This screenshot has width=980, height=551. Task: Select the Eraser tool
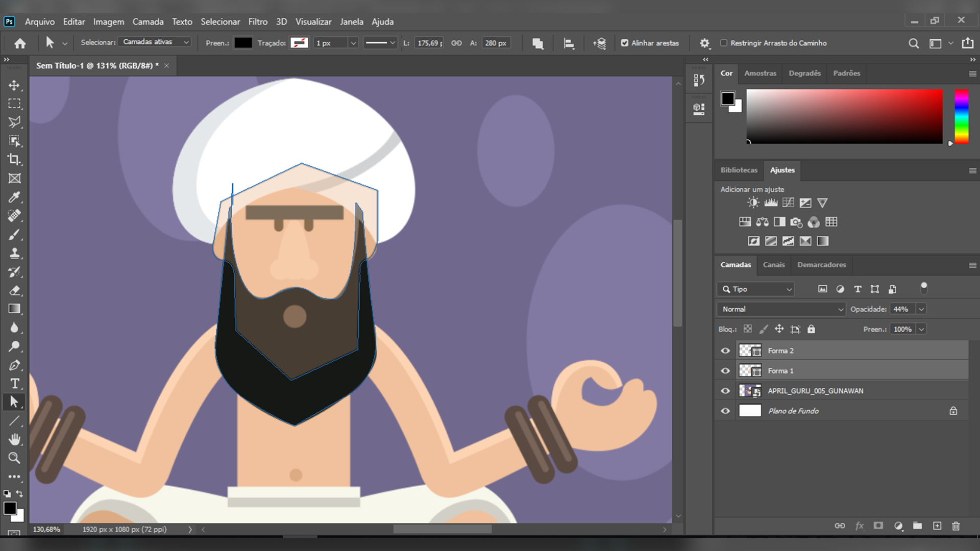(14, 290)
